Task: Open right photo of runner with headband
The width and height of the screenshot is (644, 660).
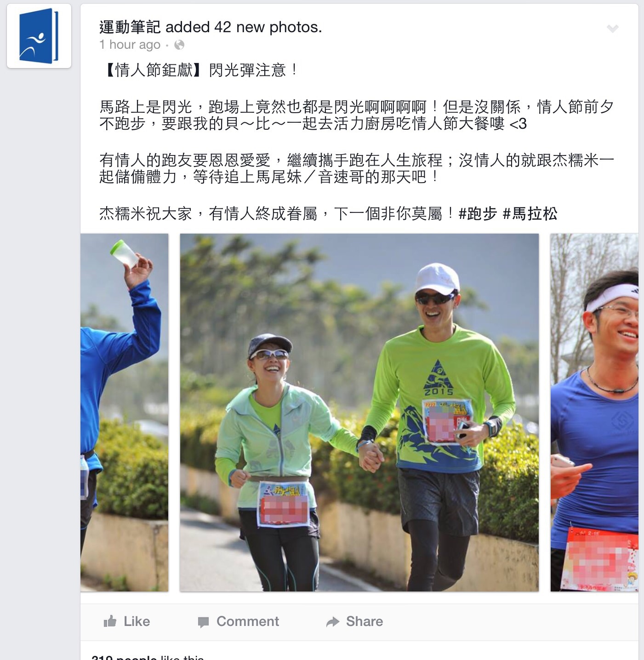Action: point(594,413)
